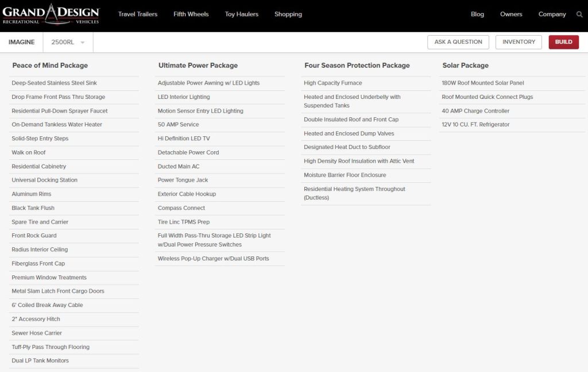588x372 pixels.
Task: Open the Toy Haulers menu
Action: click(241, 14)
